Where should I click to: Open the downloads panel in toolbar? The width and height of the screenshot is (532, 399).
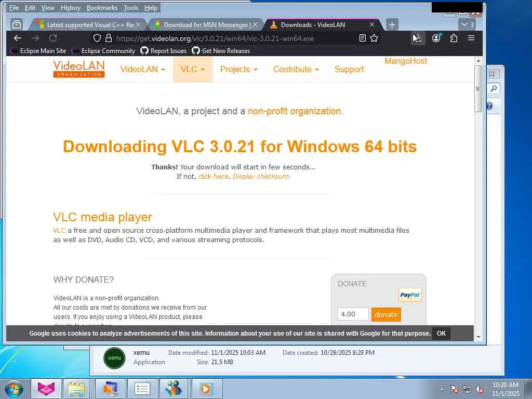417,38
